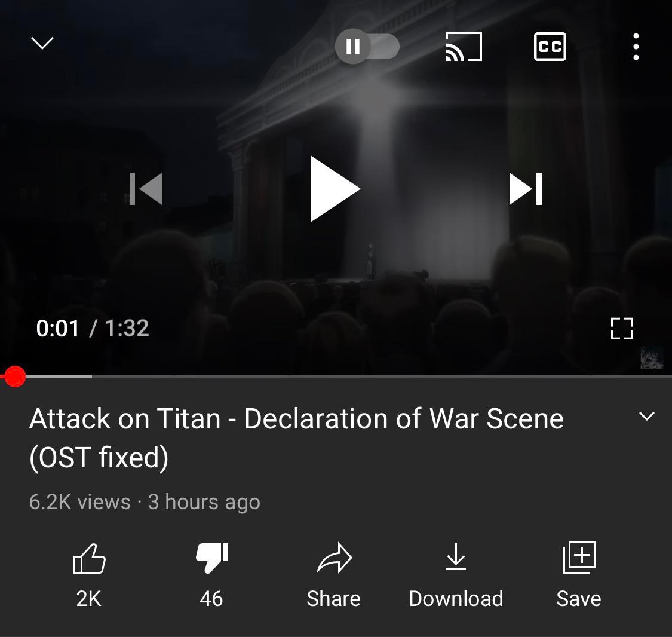This screenshot has height=637, width=672.
Task: Click the red progress bar scrubber
Action: click(x=15, y=376)
